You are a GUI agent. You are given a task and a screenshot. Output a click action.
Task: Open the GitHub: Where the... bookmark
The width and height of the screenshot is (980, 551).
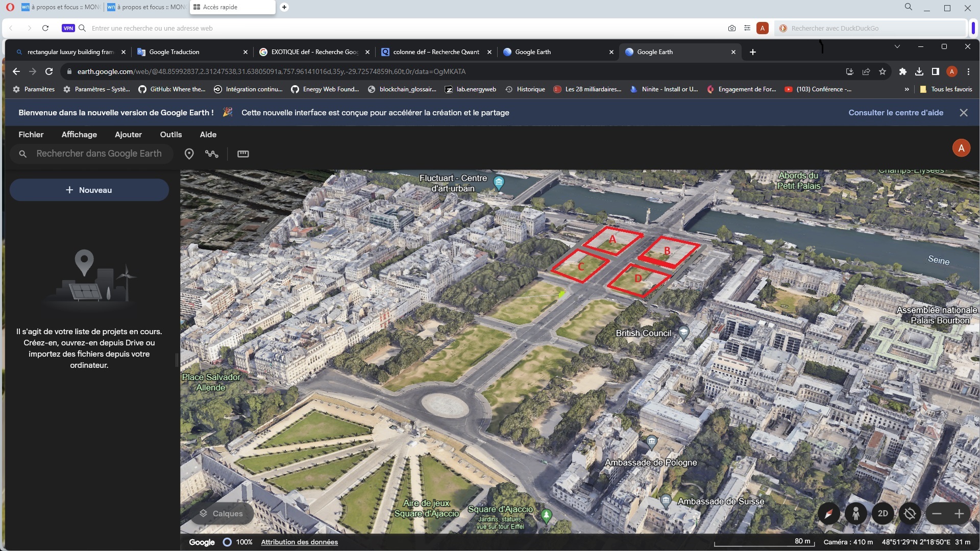(x=172, y=89)
